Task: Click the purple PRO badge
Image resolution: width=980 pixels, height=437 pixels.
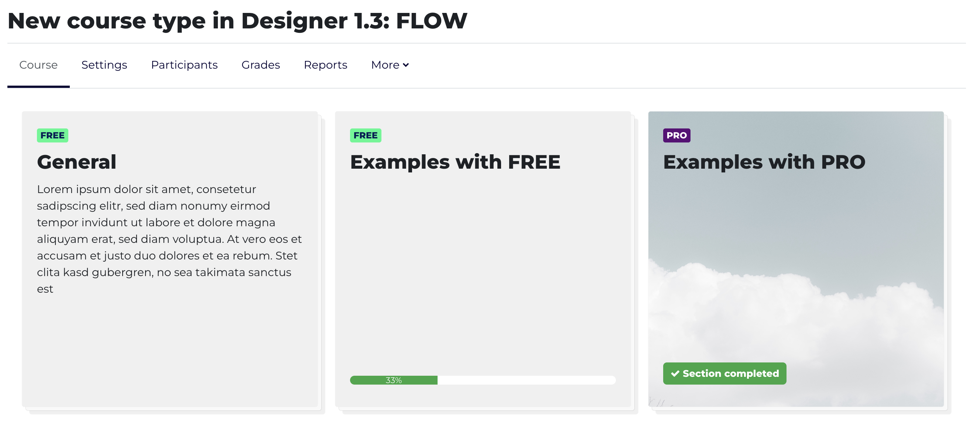Action: pos(676,135)
